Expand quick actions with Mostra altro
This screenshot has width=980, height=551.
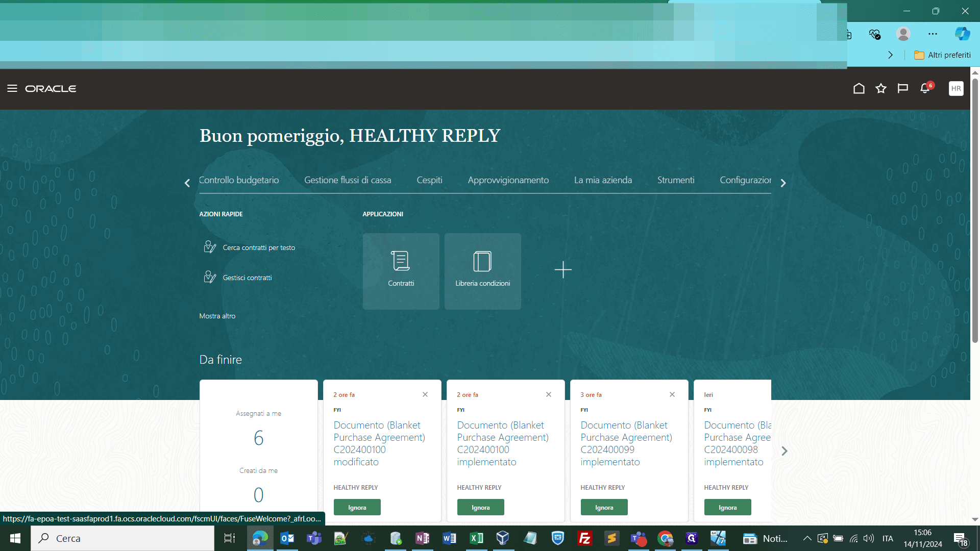point(217,316)
